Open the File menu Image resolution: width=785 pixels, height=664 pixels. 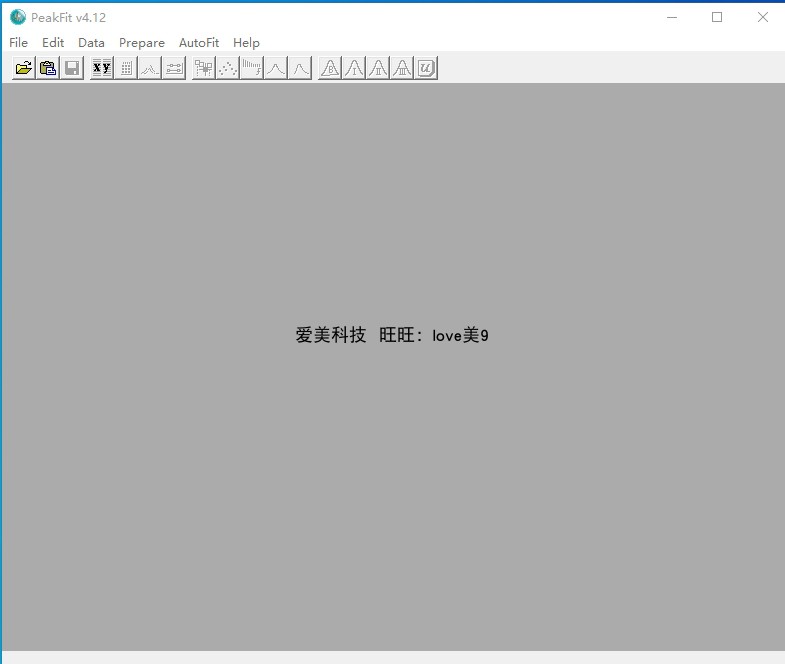19,43
